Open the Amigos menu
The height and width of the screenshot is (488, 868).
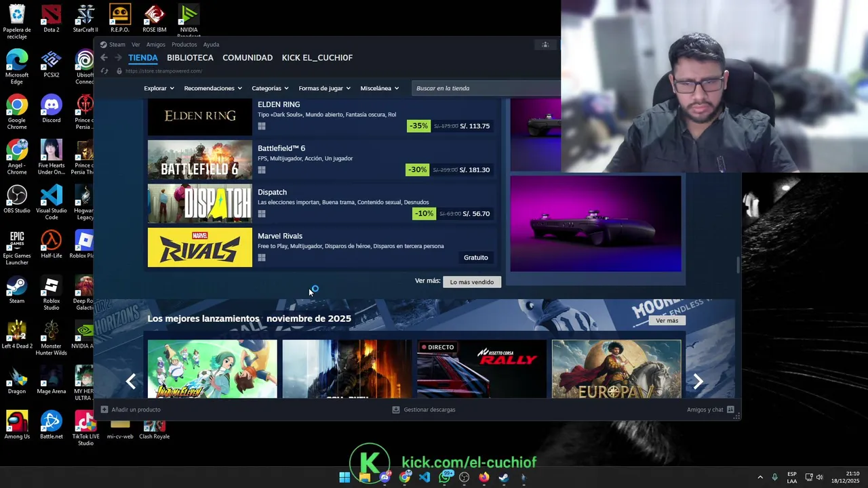(155, 45)
